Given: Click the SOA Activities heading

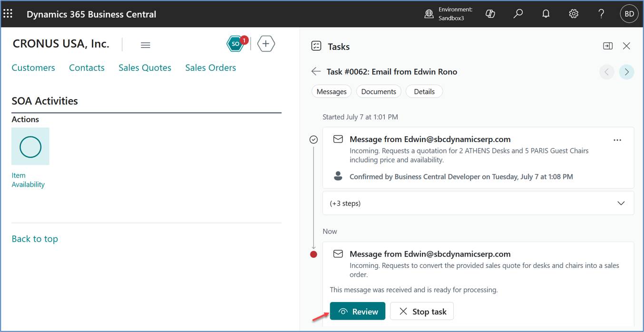Looking at the screenshot, I should tap(45, 101).
